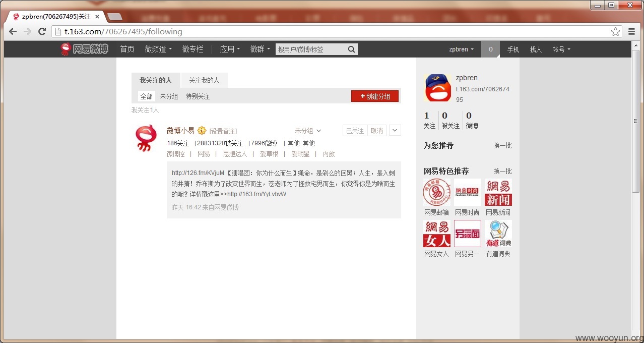Click gold verified badge beside 微博小易

tap(202, 131)
